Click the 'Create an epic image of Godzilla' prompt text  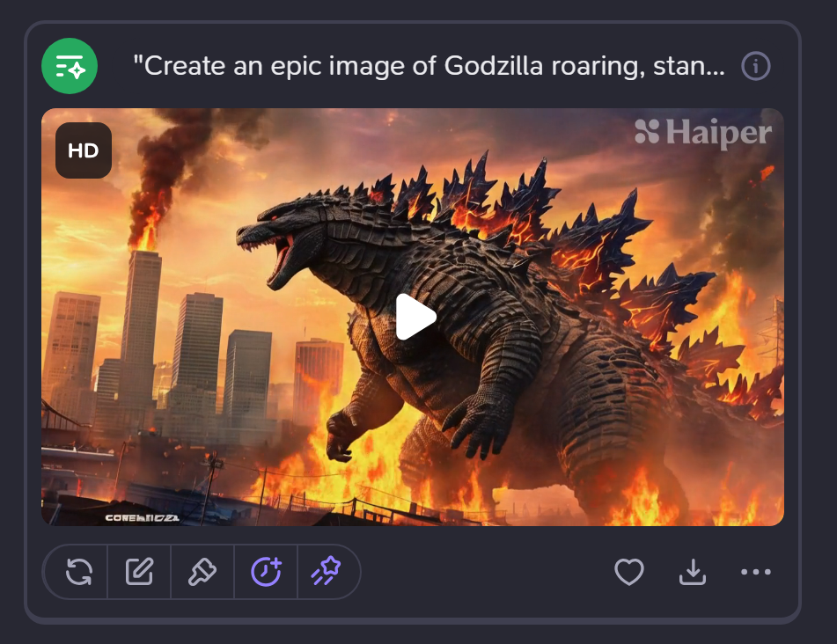point(430,66)
